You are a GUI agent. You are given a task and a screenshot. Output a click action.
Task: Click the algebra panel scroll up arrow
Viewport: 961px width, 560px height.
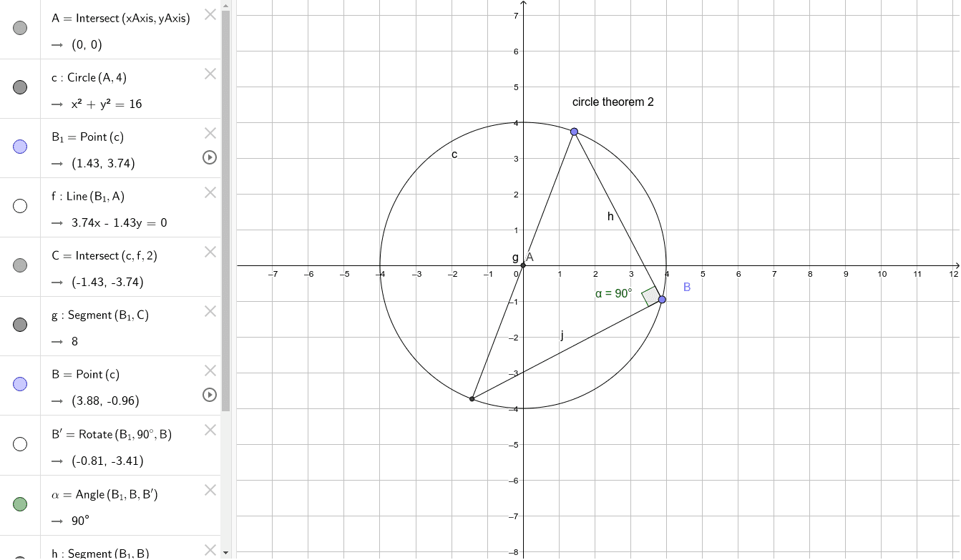click(226, 6)
